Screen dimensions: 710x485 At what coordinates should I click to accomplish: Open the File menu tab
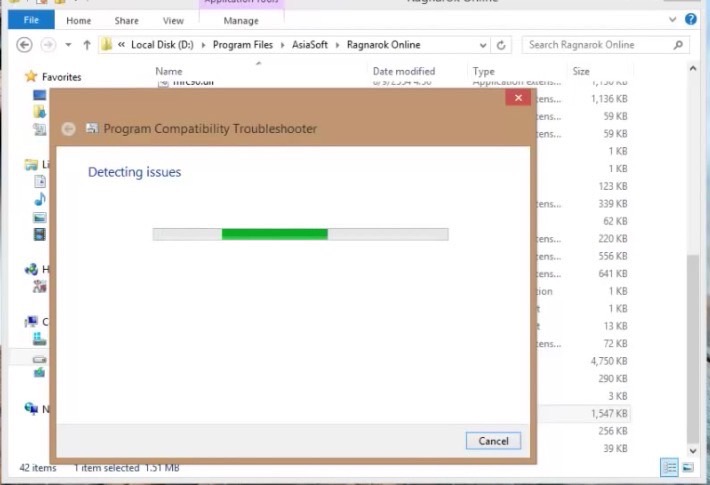(31, 20)
